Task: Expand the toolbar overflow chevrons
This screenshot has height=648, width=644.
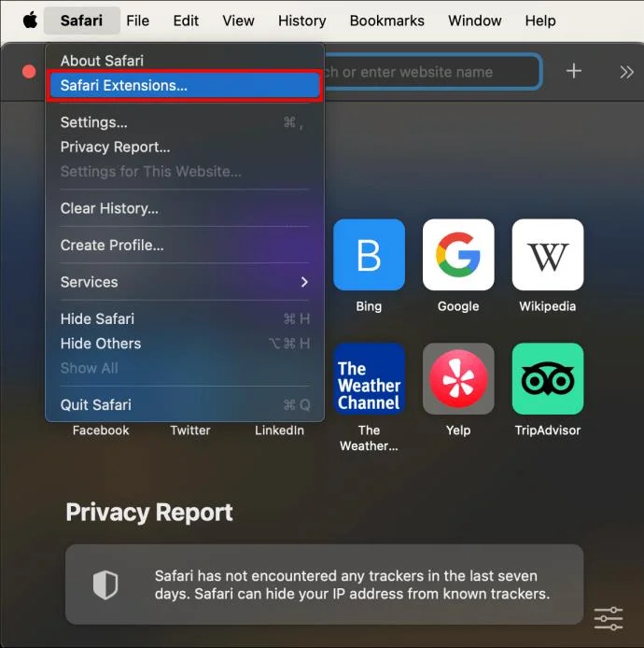Action: coord(626,72)
